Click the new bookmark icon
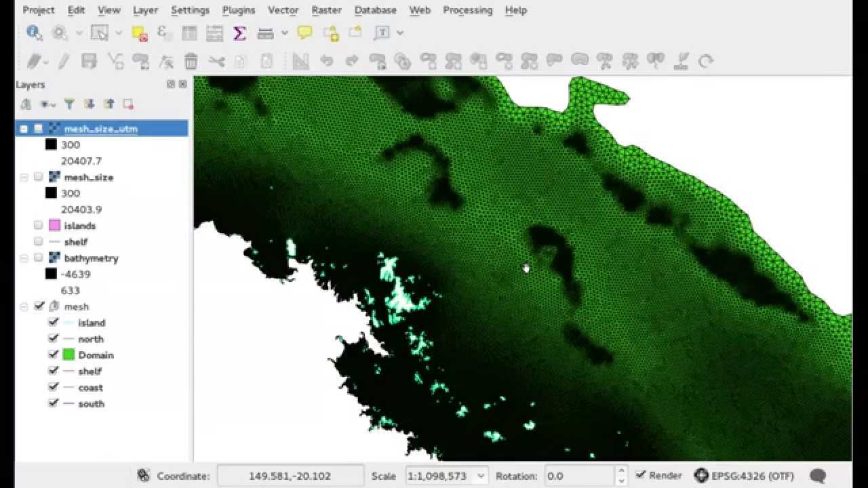Viewport: 868px width, 488px height. coord(330,33)
